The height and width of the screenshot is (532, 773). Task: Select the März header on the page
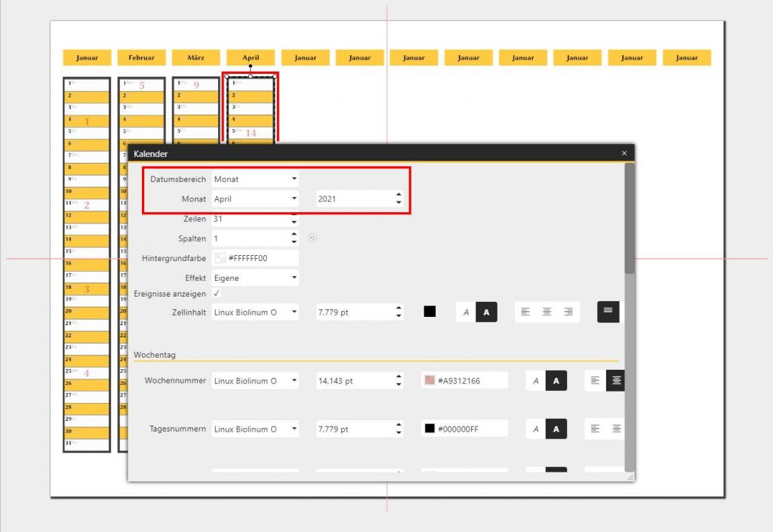point(196,57)
